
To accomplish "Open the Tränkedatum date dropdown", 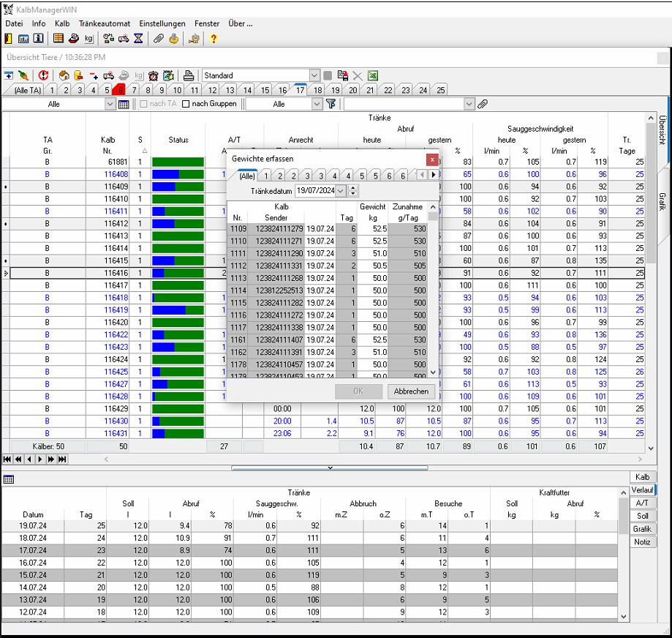I will pyautogui.click(x=340, y=191).
